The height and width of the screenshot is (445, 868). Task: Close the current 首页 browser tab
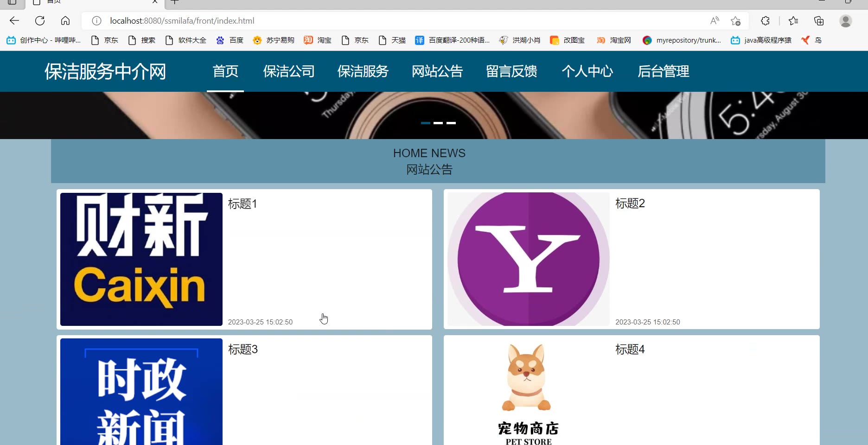155,2
